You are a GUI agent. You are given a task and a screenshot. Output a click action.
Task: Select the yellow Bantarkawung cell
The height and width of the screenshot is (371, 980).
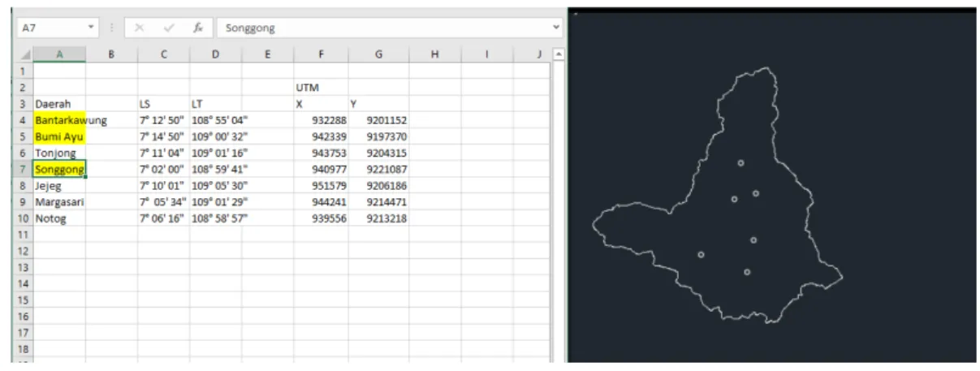tap(59, 120)
